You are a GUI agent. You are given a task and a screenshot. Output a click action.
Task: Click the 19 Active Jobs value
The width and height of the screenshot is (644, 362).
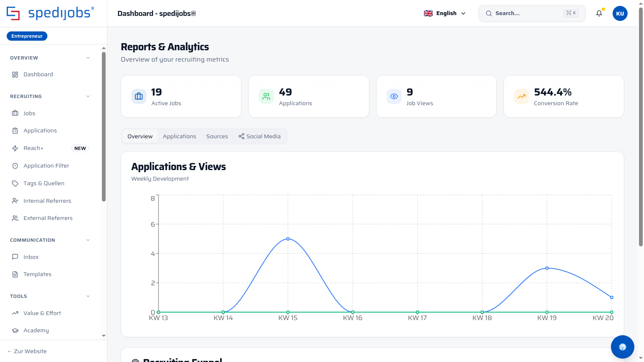coord(156,92)
